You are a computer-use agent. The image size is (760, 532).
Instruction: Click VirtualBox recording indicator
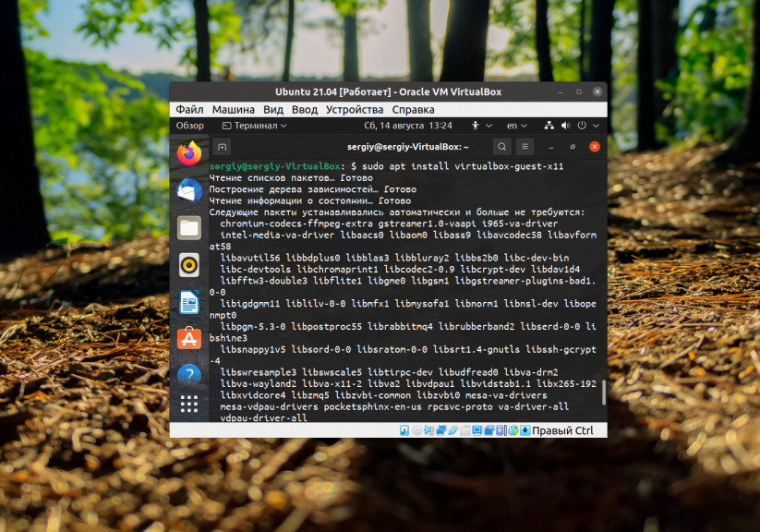(489, 430)
